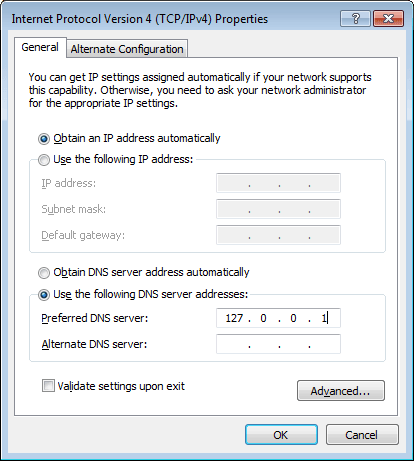Click the first octet 127 of Preferred DNS

(x=234, y=318)
